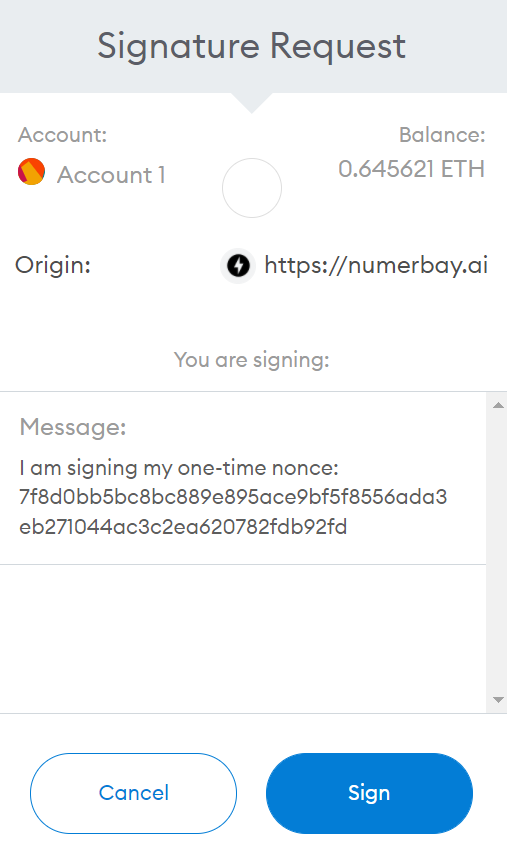507x862 pixels.
Task: Click the scrollbar down arrow in message box
Action: coord(498,700)
